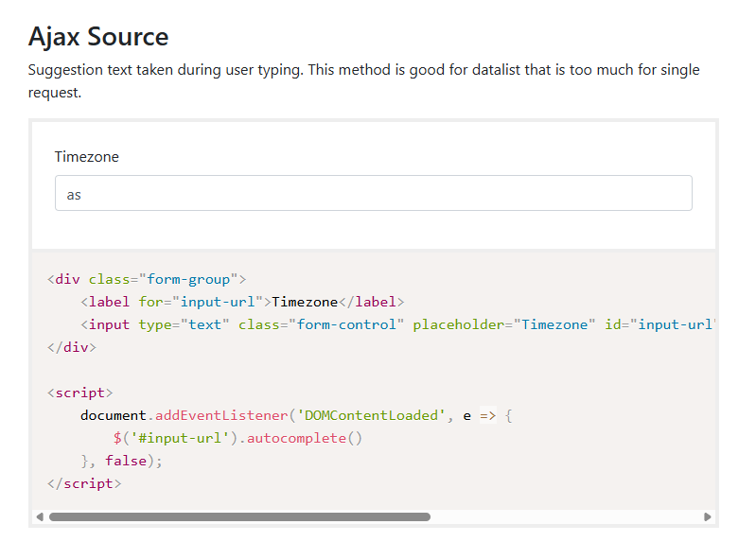Click the Timezone label above the input

click(86, 157)
